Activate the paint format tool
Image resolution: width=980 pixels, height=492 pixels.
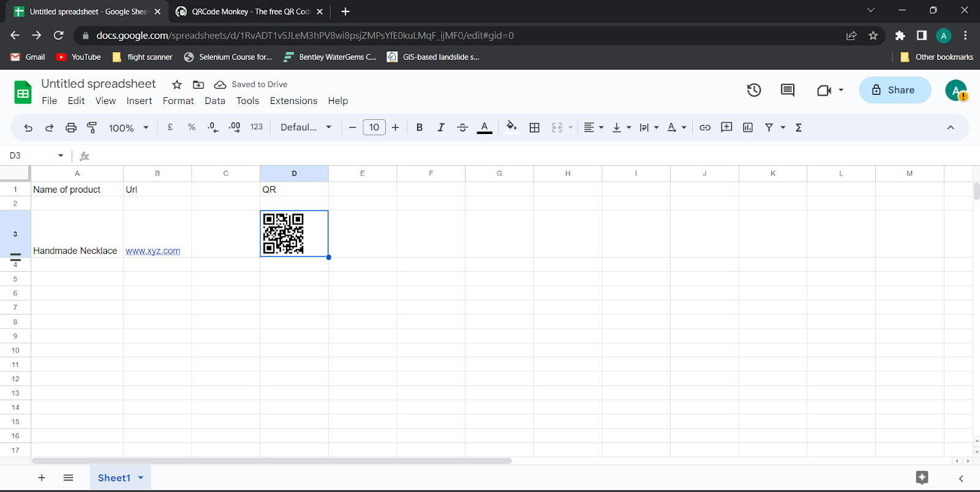(x=92, y=127)
